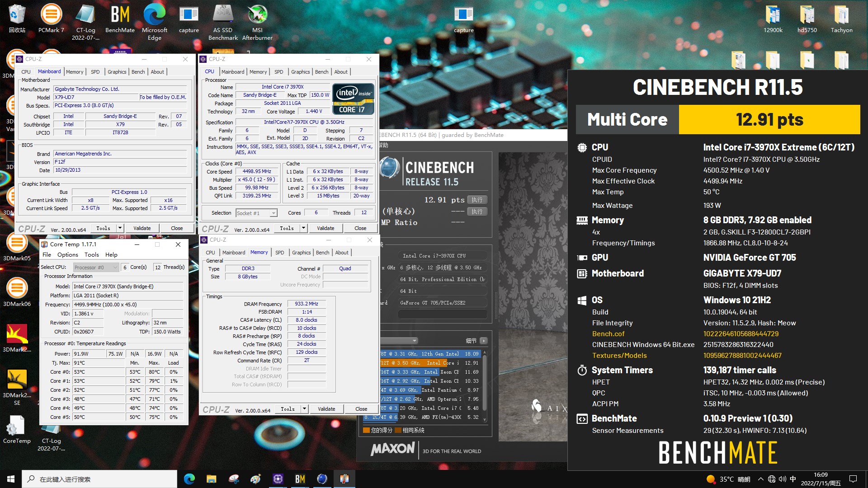The image size is (868, 488).
Task: Switch to Cinebench taskbar icon
Action: pyautogui.click(x=322, y=479)
